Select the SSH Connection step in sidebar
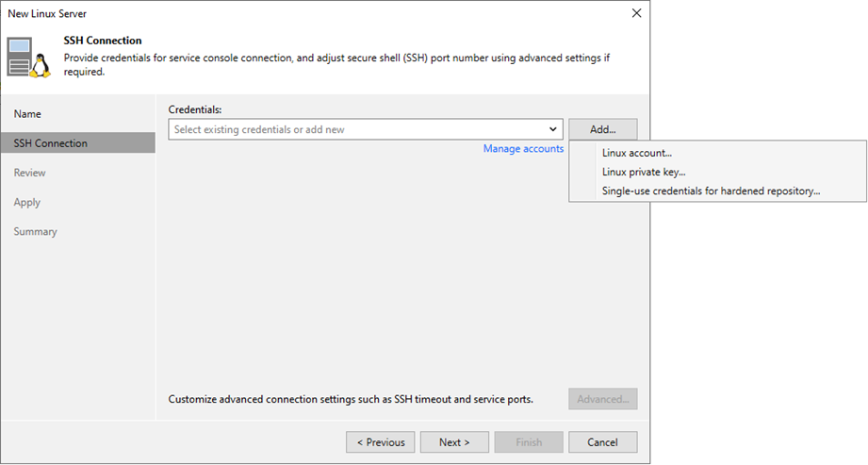 [50, 143]
